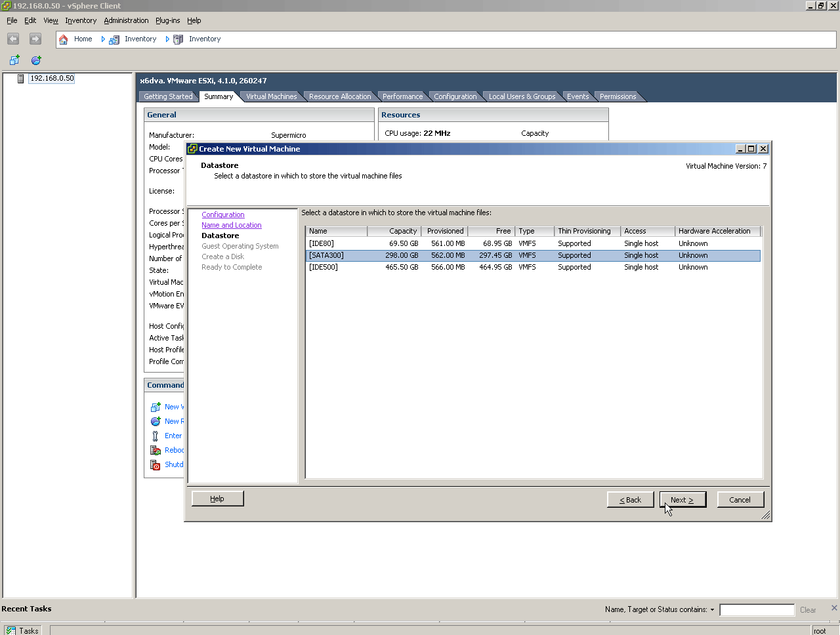This screenshot has width=840, height=635.
Task: Click the new resource pool toolbar icon
Action: (x=36, y=60)
